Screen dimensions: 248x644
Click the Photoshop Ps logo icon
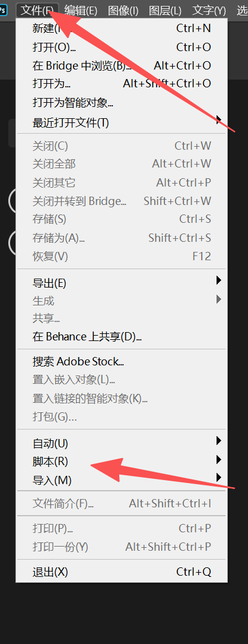coord(4,10)
